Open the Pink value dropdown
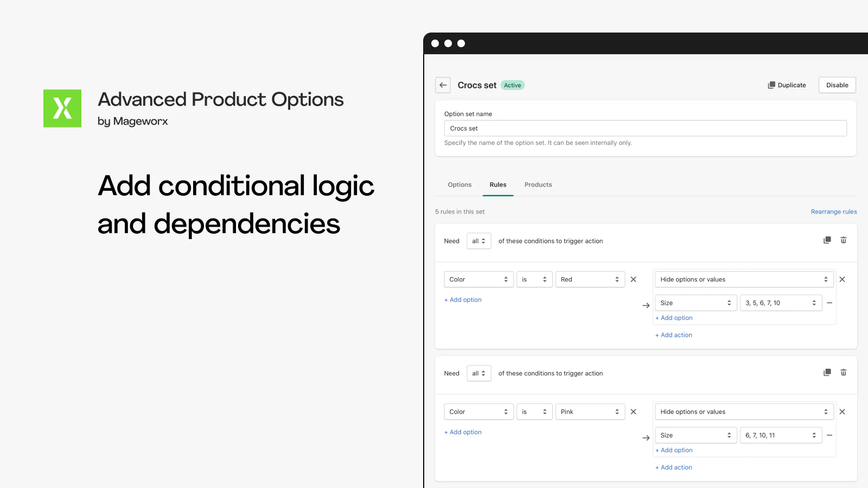The height and width of the screenshot is (488, 868). (x=590, y=412)
